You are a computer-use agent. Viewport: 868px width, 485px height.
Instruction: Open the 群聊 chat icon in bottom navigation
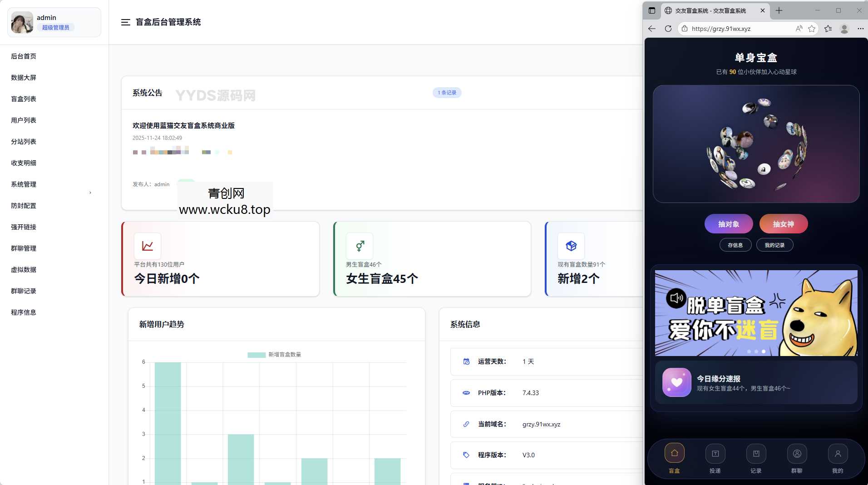point(797,452)
